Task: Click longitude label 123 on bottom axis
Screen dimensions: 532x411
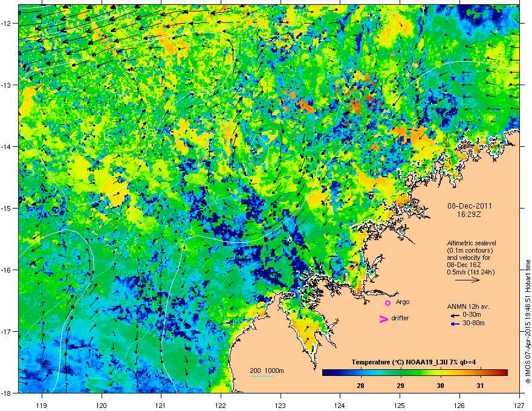Action: [281, 405]
